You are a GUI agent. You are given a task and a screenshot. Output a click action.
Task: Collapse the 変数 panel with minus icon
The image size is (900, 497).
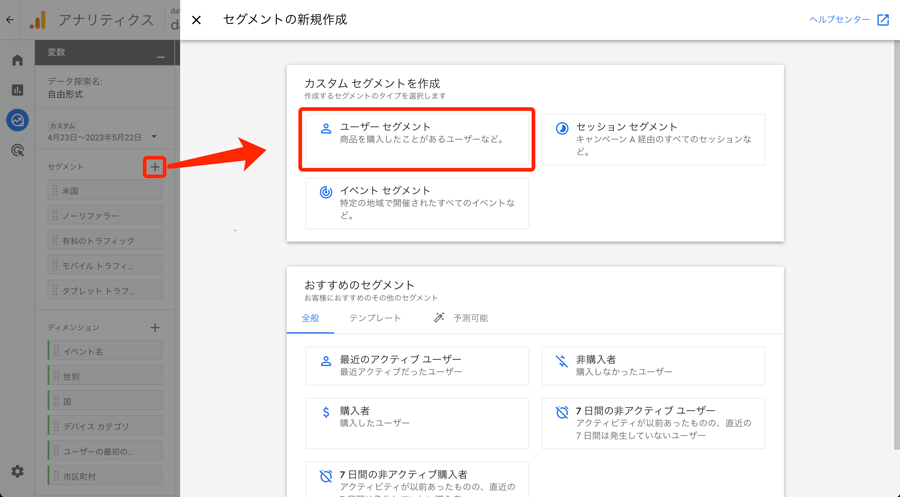[x=160, y=56]
